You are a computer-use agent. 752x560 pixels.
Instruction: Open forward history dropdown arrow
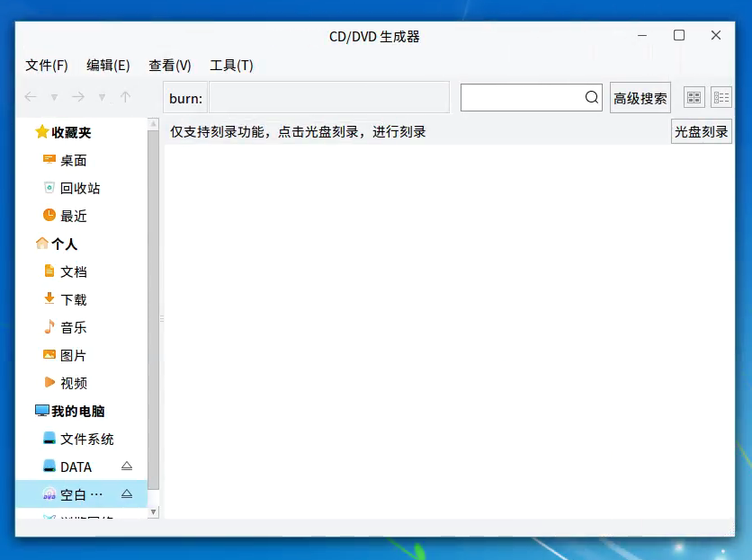pyautogui.click(x=102, y=97)
